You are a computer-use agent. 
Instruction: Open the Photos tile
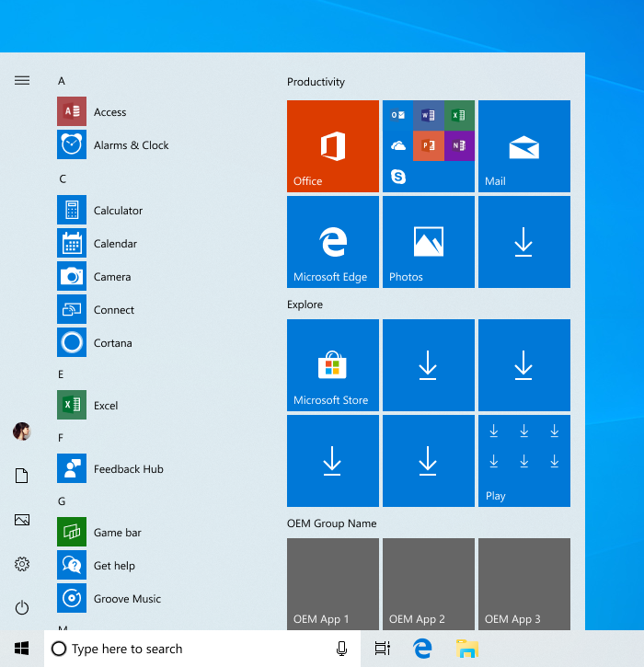click(428, 242)
